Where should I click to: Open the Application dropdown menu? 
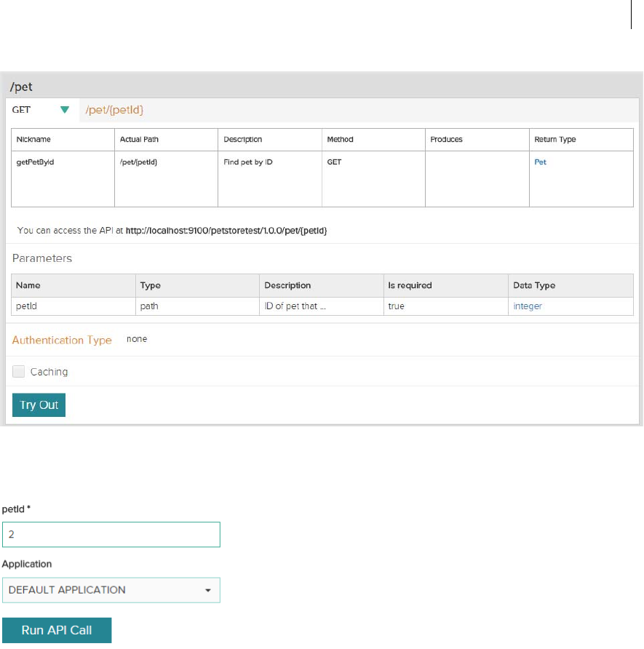[x=111, y=590]
